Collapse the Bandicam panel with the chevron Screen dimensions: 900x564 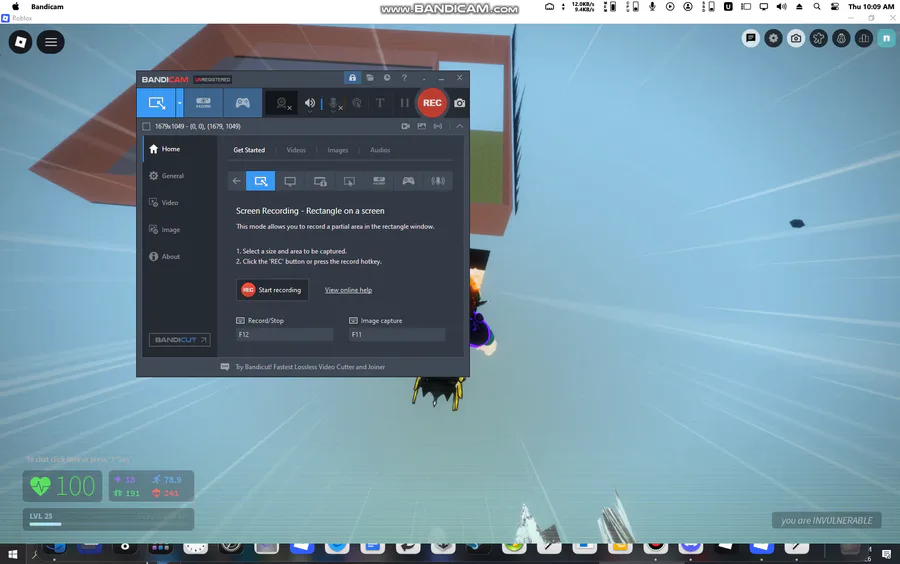[460, 126]
